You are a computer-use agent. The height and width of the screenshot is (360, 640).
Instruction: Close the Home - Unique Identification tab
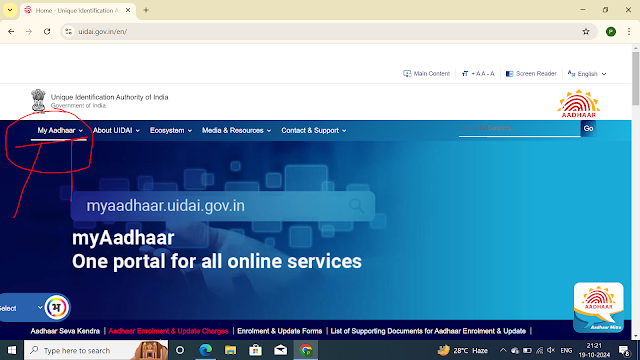(128, 10)
